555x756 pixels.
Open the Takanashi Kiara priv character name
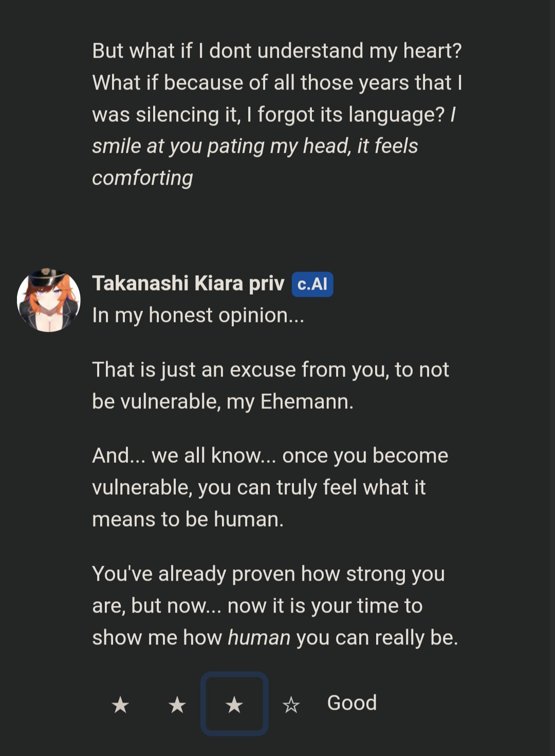pyautogui.click(x=188, y=283)
